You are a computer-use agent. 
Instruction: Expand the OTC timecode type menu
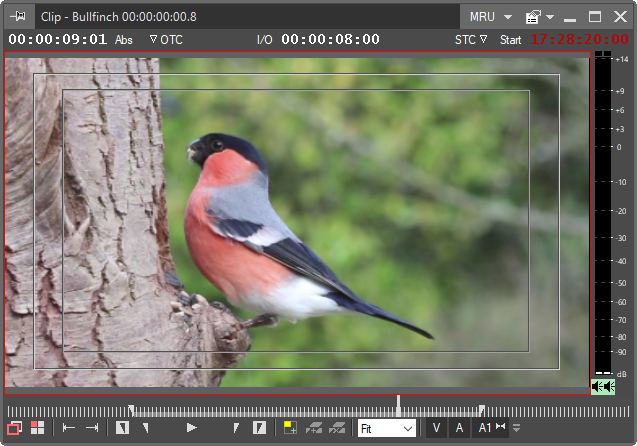tap(166, 40)
